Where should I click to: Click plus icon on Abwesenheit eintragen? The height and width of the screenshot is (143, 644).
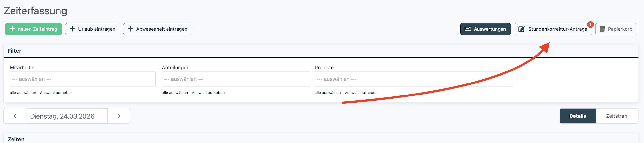point(130,29)
